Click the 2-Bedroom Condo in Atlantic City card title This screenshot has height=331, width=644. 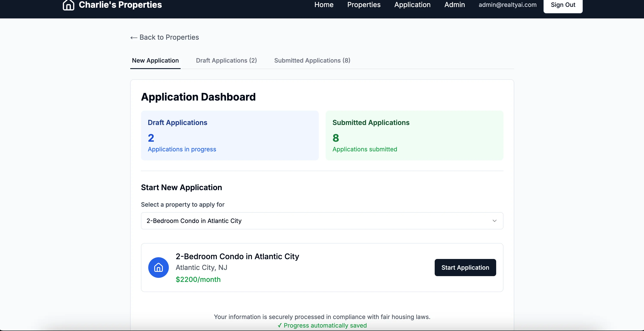click(237, 256)
